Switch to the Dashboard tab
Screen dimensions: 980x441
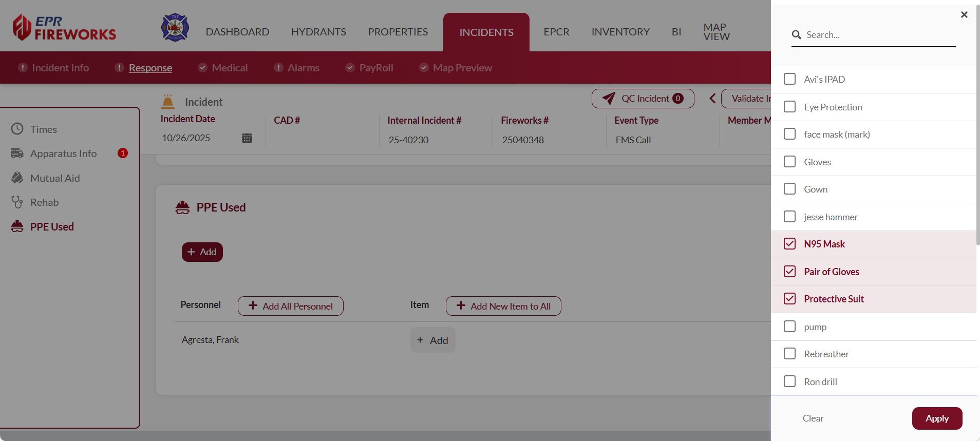pyautogui.click(x=237, y=32)
